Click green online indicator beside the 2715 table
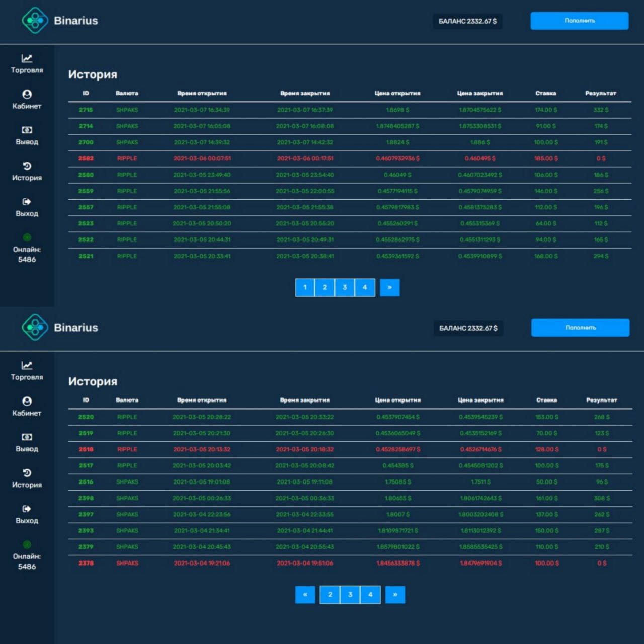This screenshot has height=644, width=644. pyautogui.click(x=27, y=237)
